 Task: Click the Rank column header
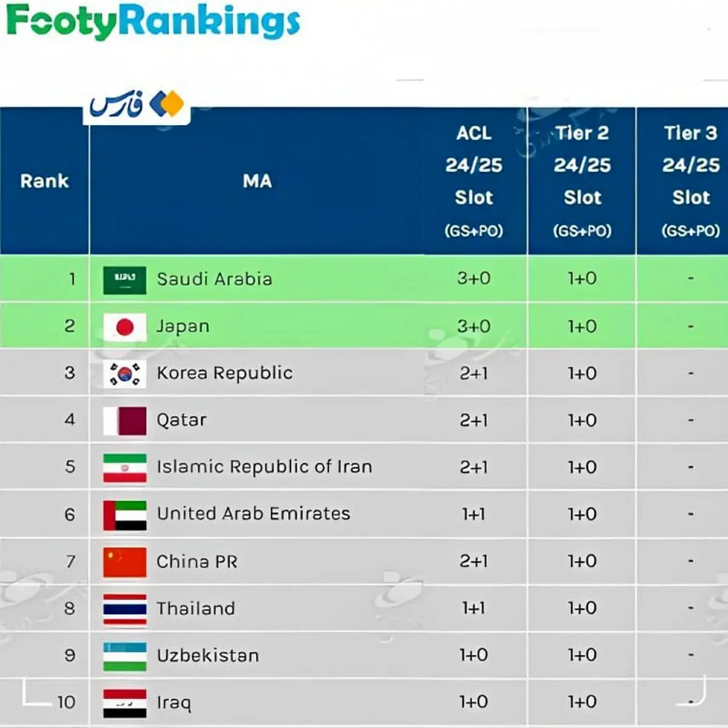coord(44,181)
